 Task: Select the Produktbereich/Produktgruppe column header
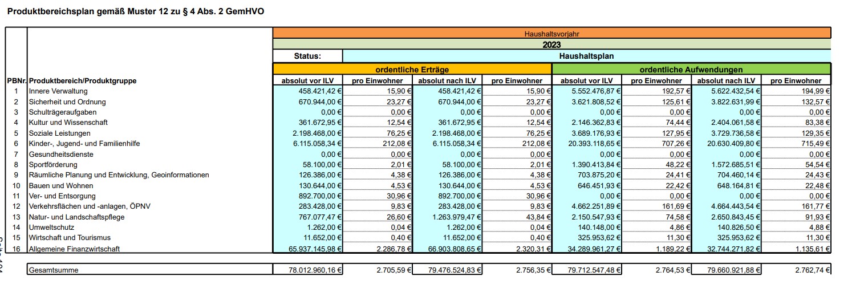(x=83, y=81)
